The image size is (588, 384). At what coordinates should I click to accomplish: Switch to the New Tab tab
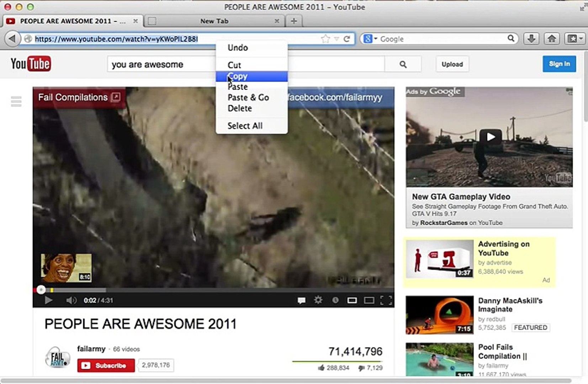click(214, 21)
